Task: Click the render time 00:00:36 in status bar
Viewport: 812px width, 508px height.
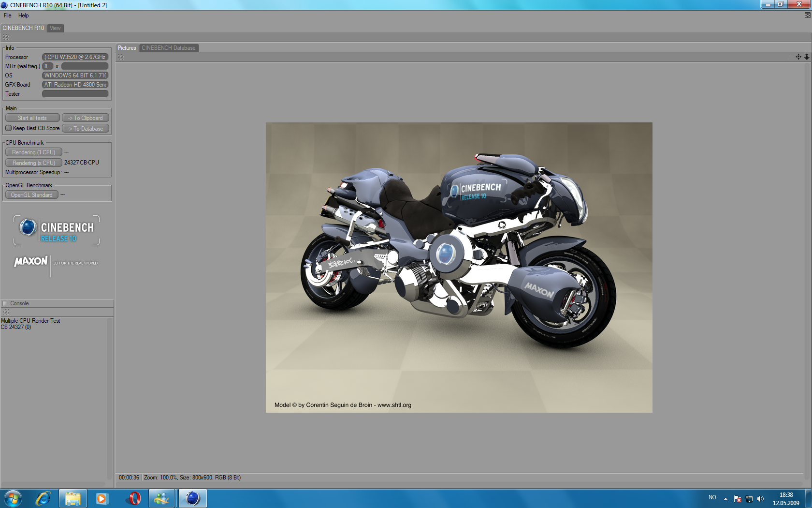Action: click(129, 478)
